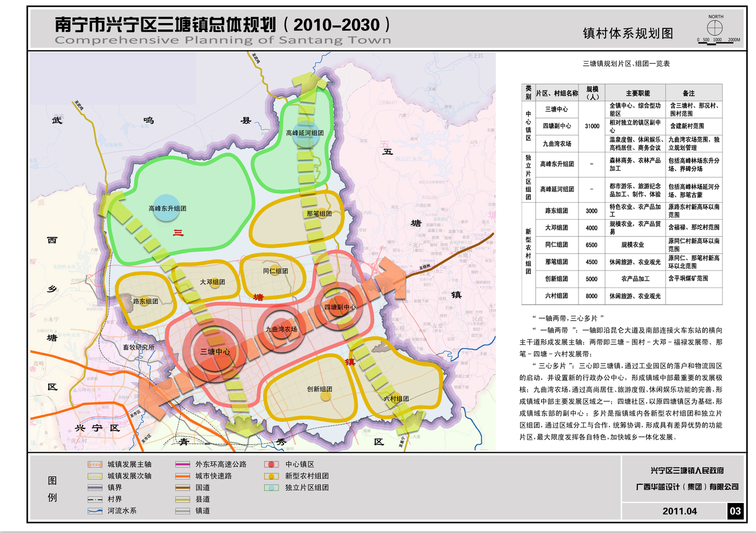Click the 村界 legend line symbol
The height and width of the screenshot is (533, 756).
pos(95,499)
